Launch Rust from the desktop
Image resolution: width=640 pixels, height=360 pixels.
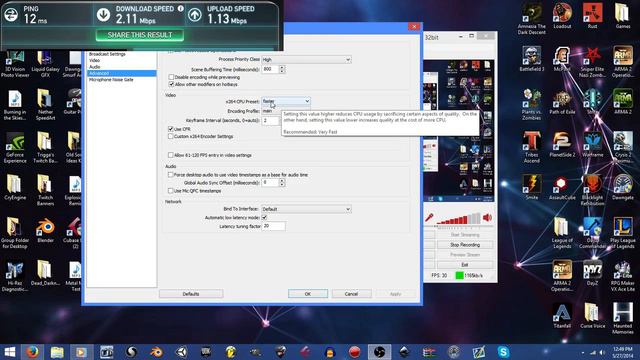pos(593,16)
